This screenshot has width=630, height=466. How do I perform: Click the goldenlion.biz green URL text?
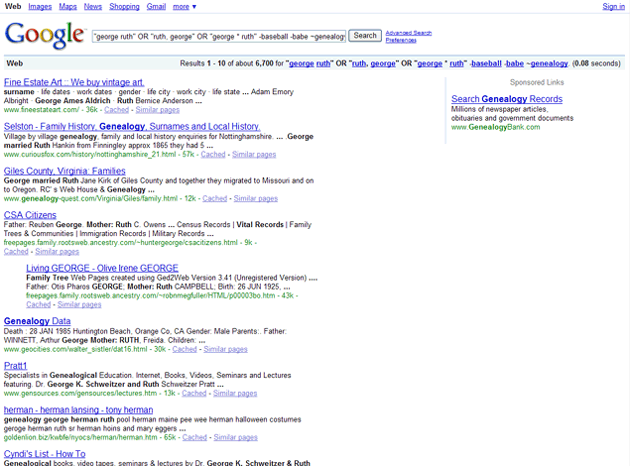coord(80,437)
